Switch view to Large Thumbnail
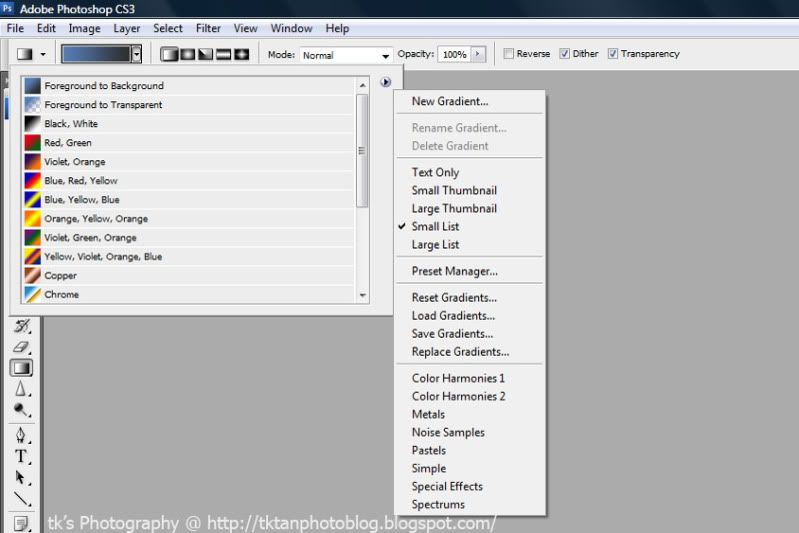The height and width of the screenshot is (533, 799). (x=470, y=209)
